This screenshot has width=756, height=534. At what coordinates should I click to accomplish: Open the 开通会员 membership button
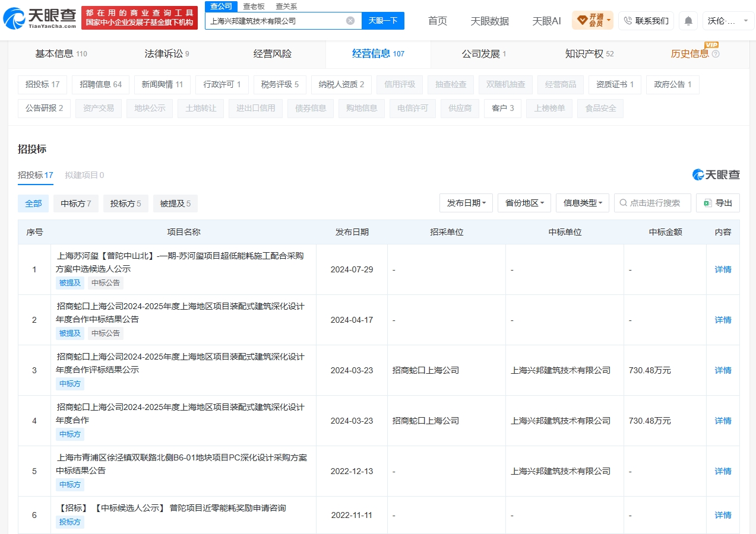tap(593, 21)
